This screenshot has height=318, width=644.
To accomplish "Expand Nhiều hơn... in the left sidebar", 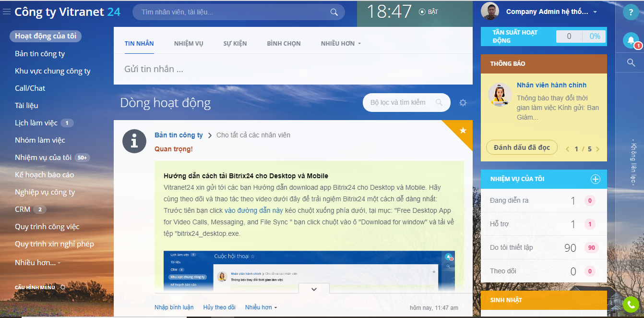I will 38,263.
